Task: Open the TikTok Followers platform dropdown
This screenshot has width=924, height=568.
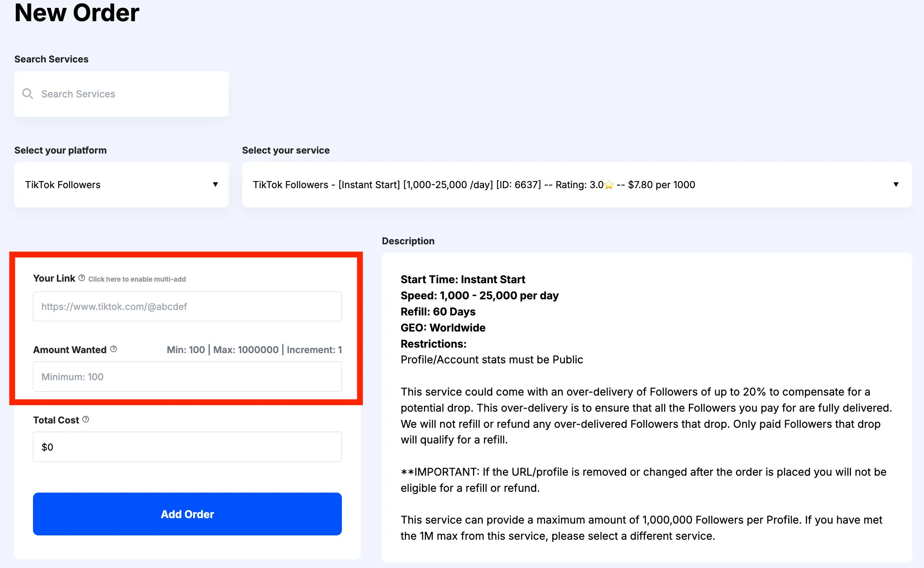Action: (118, 185)
